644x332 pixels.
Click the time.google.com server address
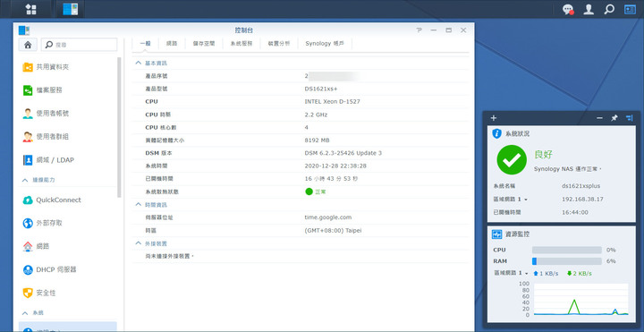coord(328,217)
